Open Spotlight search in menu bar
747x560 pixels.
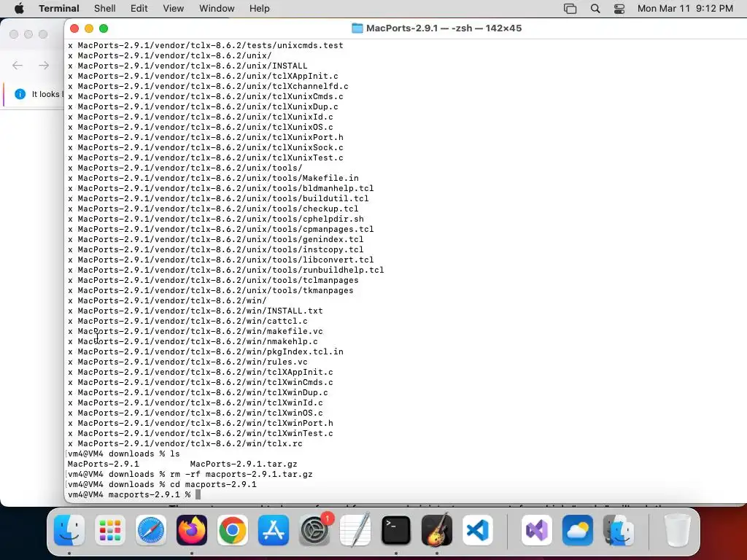click(595, 9)
